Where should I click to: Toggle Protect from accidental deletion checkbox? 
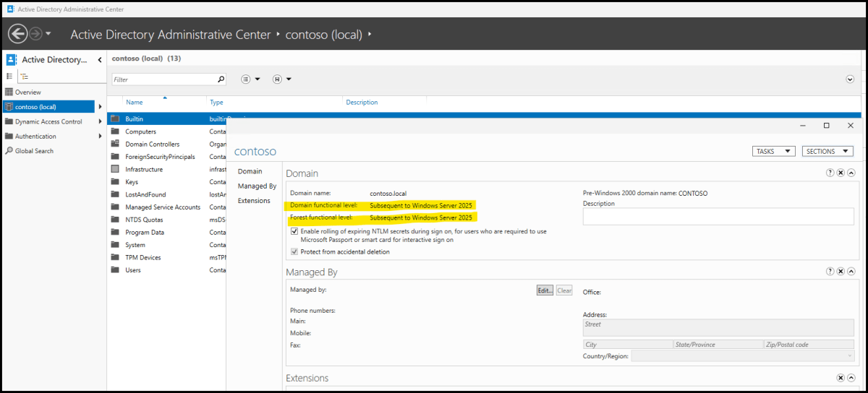[x=294, y=251]
